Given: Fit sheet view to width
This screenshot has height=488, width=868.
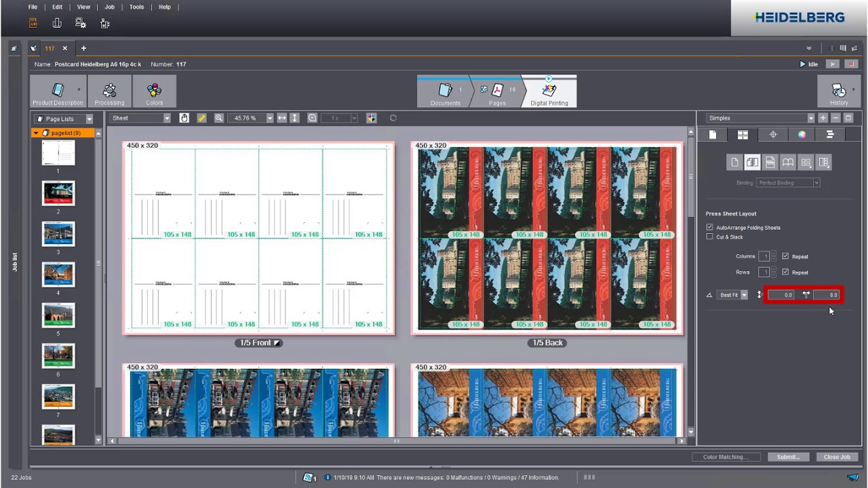Looking at the screenshot, I should click(x=282, y=118).
